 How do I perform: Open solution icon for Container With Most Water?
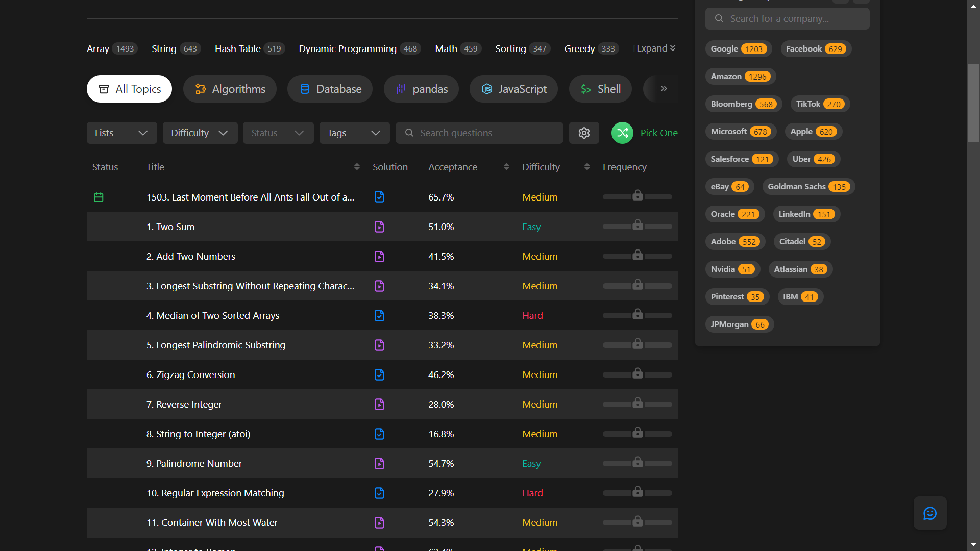[x=379, y=523]
